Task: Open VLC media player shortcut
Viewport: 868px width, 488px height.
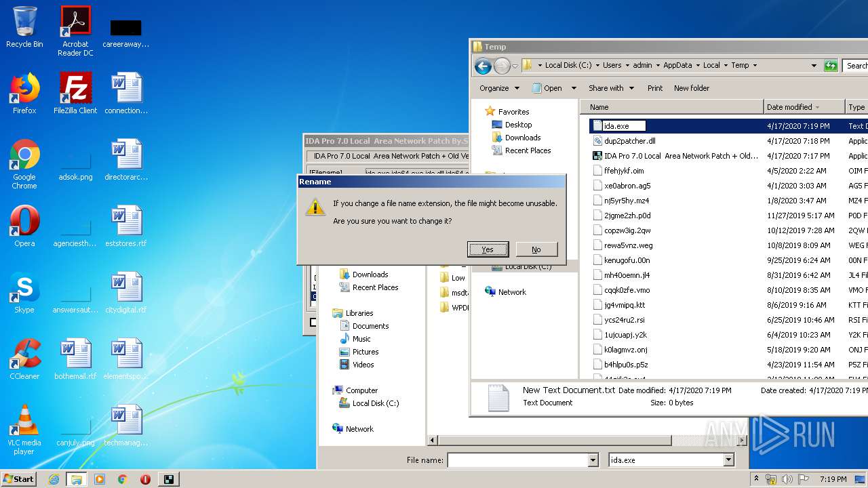Action: click(24, 430)
